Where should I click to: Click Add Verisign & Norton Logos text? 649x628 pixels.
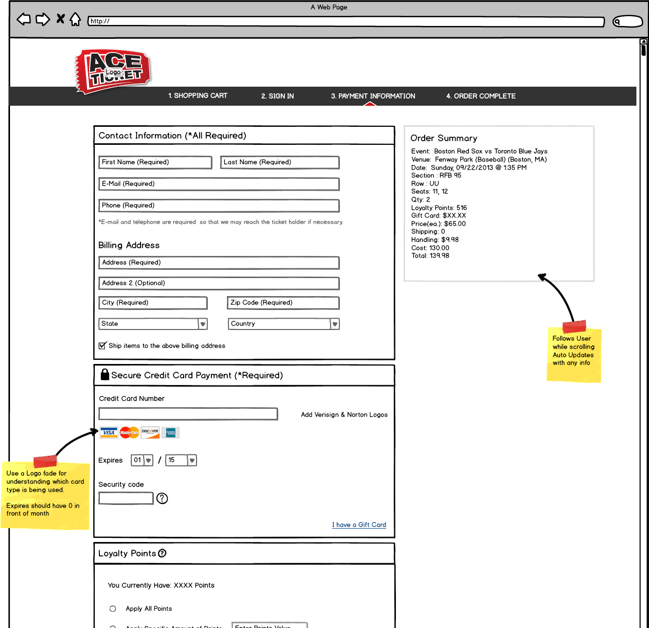[344, 414]
